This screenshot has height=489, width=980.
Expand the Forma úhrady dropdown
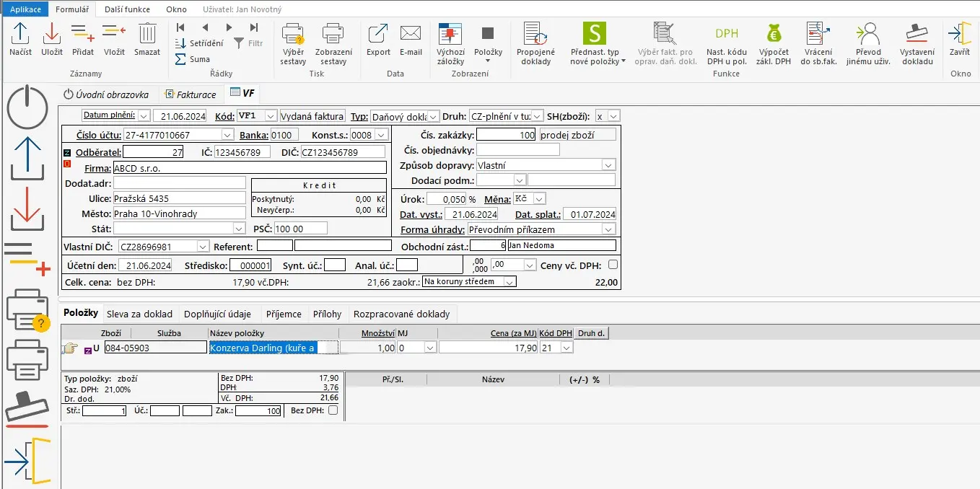[x=608, y=229]
